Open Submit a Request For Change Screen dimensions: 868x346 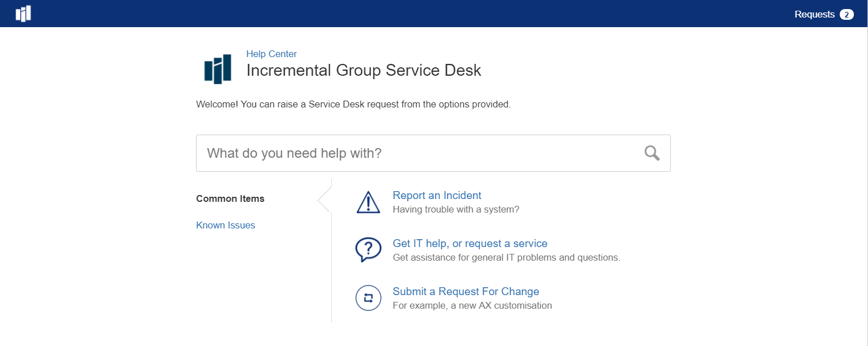pyautogui.click(x=466, y=291)
